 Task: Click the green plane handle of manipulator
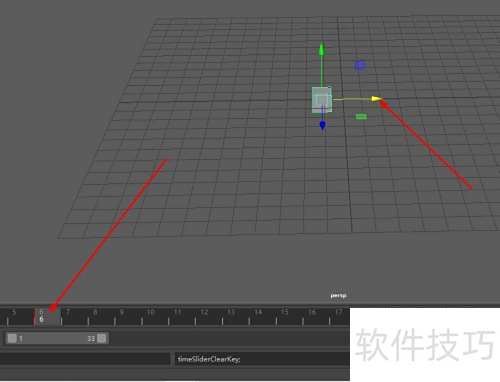[361, 116]
